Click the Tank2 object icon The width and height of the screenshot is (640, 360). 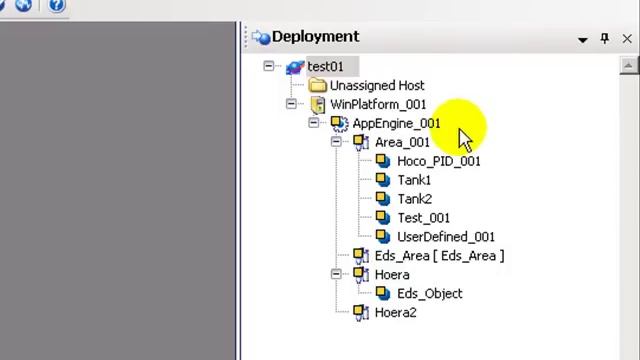tap(383, 199)
